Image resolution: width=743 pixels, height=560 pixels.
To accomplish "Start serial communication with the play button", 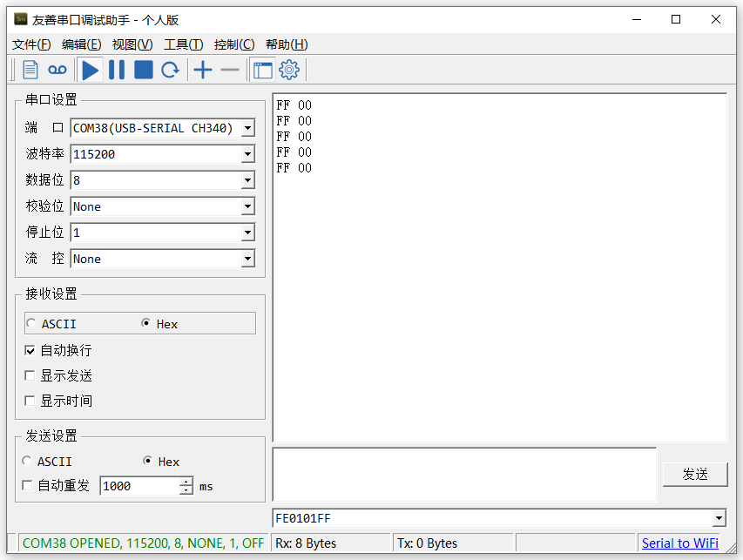I will click(x=90, y=71).
